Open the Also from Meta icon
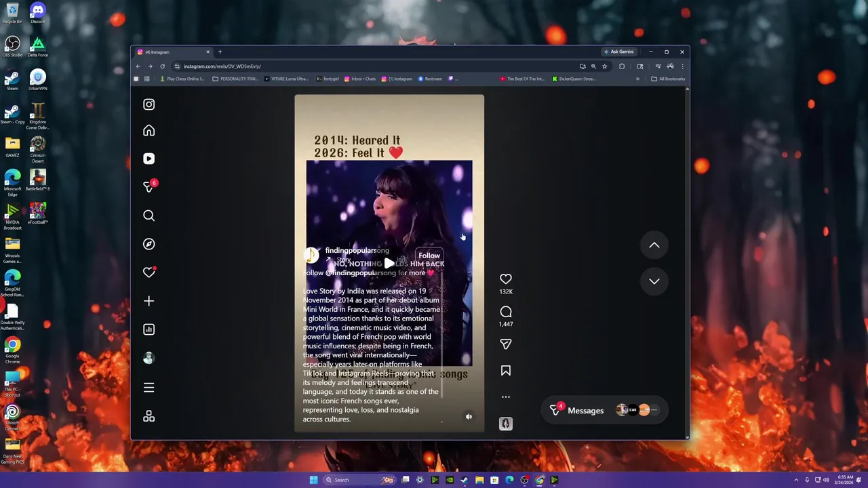868x488 pixels. (149, 416)
